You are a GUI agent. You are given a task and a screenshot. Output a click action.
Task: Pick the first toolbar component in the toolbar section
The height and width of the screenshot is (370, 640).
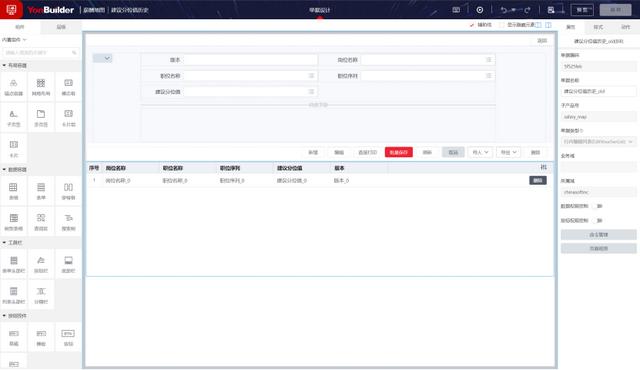(13, 264)
